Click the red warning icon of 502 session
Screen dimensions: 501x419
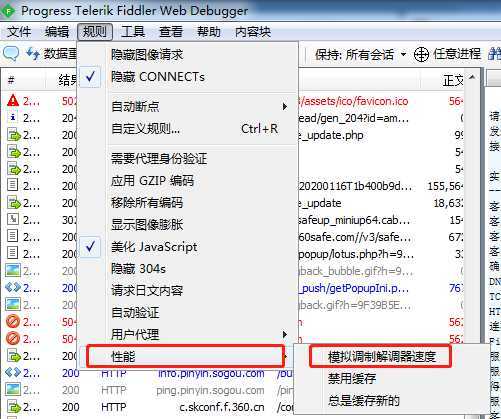click(x=13, y=100)
